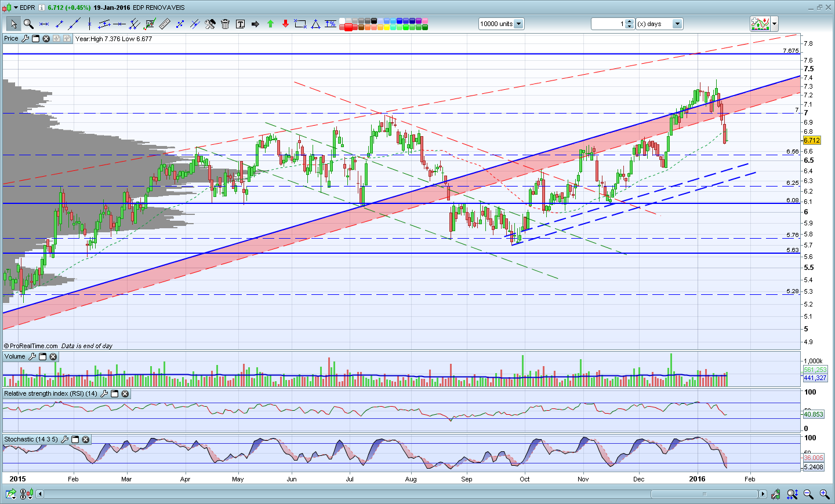Close the Stochastic indicator panel

[85, 440]
